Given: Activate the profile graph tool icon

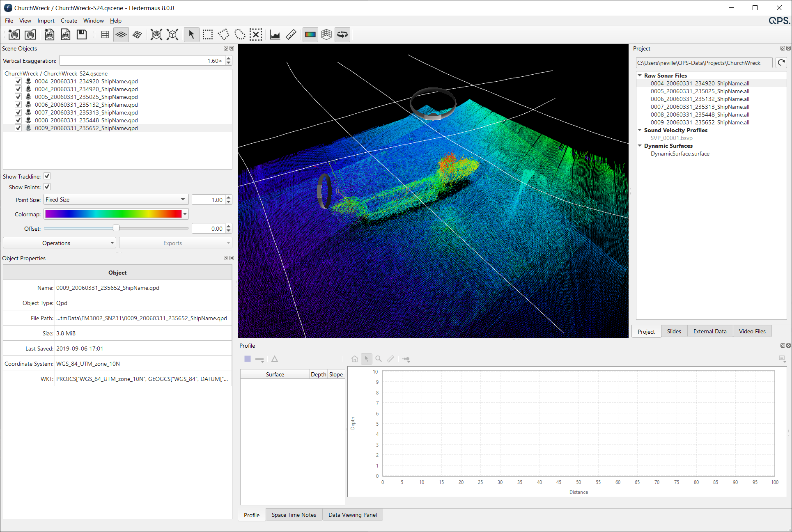Looking at the screenshot, I should point(275,35).
